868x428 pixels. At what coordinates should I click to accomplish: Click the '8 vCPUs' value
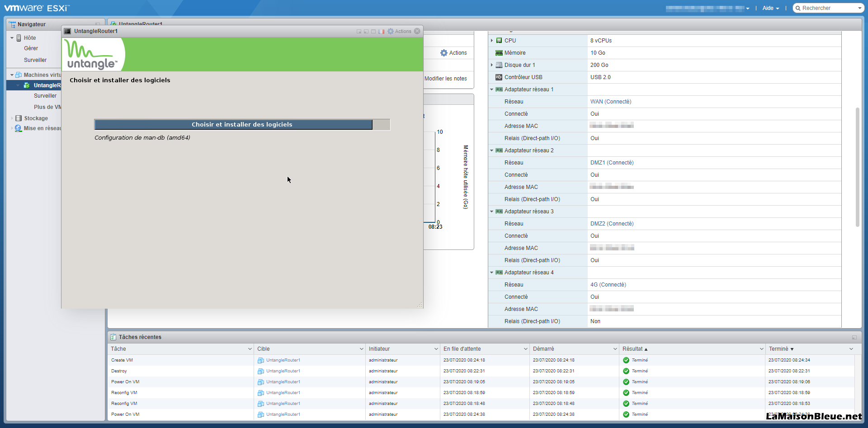point(601,41)
